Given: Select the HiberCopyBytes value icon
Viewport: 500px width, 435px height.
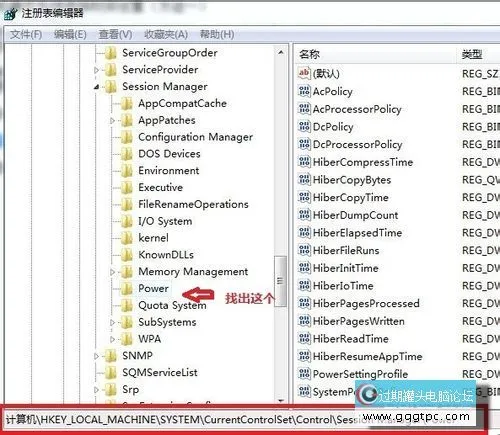Looking at the screenshot, I should (304, 179).
